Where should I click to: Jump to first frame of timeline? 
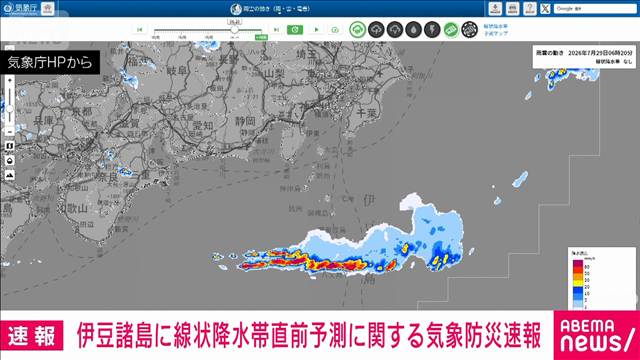(139, 29)
